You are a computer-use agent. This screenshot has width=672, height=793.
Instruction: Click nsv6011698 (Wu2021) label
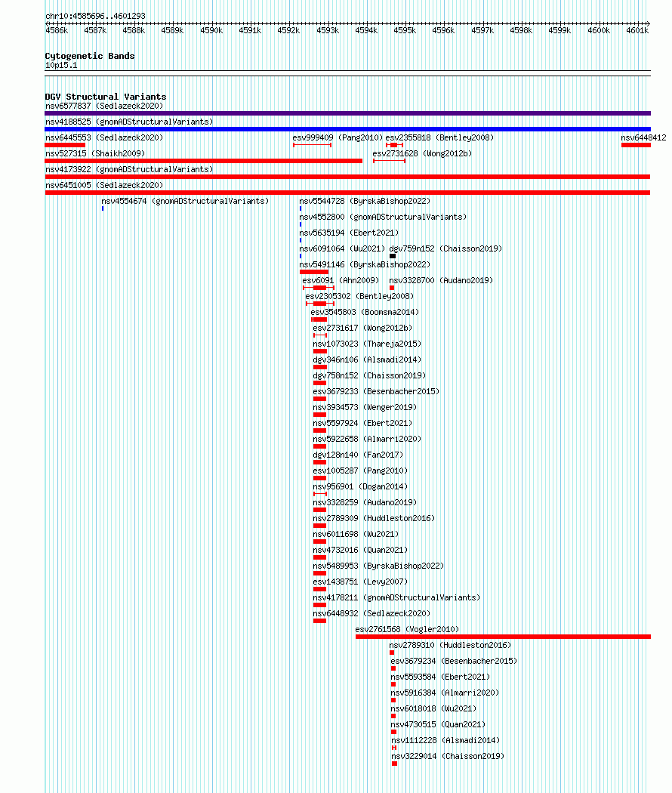point(356,534)
